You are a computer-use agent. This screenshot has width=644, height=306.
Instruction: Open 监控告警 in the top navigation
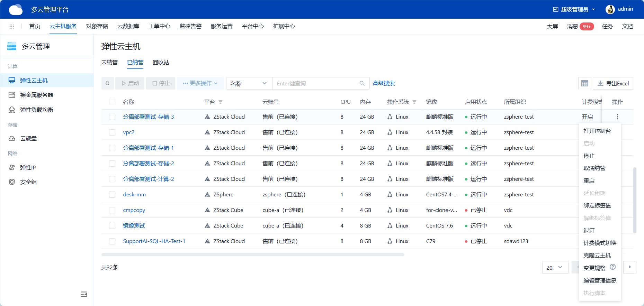190,26
